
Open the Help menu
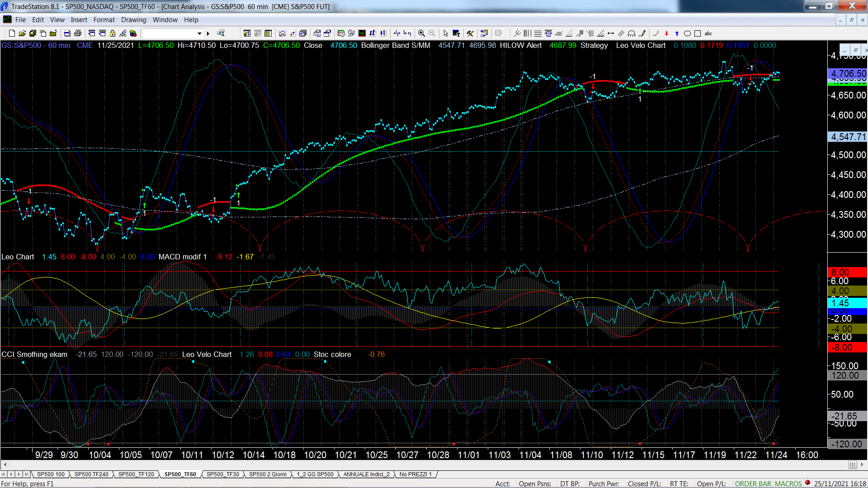[x=191, y=20]
